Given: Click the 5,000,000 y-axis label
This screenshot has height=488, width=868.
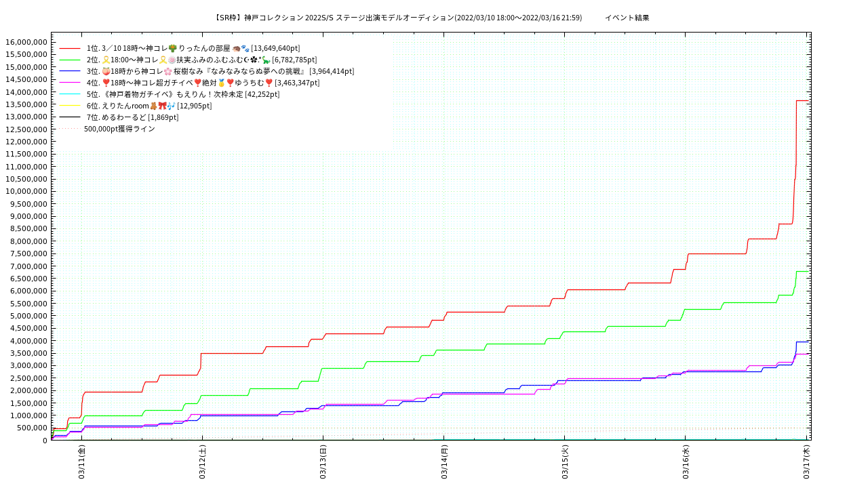Looking at the screenshot, I should coord(28,316).
